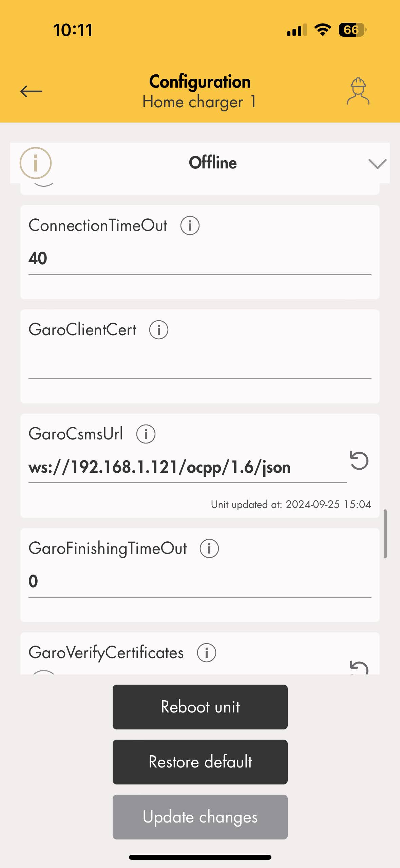Show info for ConnectionTimeOut setting
The height and width of the screenshot is (868, 400).
[x=190, y=225]
